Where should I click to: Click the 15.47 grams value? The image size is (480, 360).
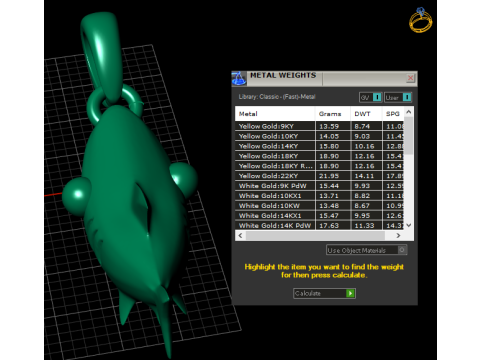329,216
